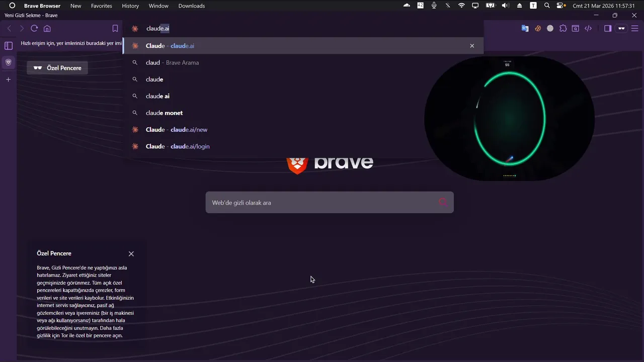Click the circle logo in menu bar

tap(12, 6)
